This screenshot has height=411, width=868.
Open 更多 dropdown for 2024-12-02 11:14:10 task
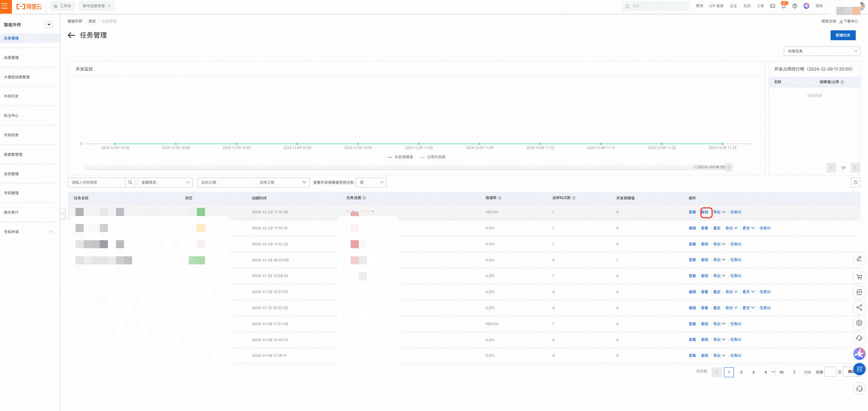(x=749, y=228)
